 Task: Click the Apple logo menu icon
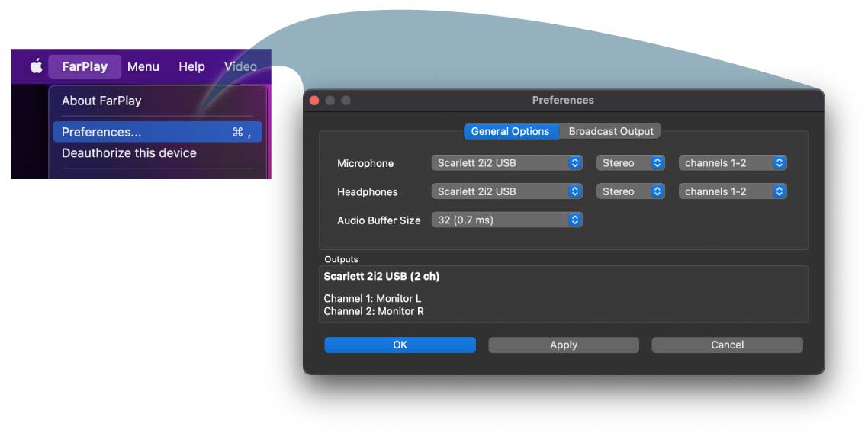[36, 66]
